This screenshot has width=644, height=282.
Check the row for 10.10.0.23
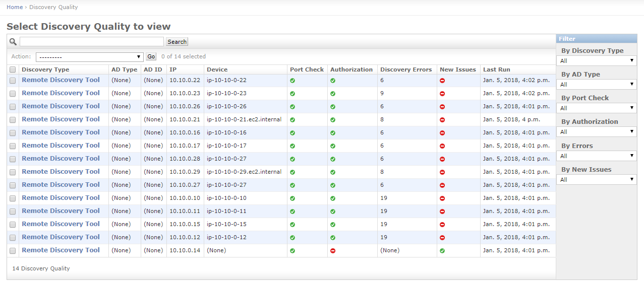click(x=13, y=94)
